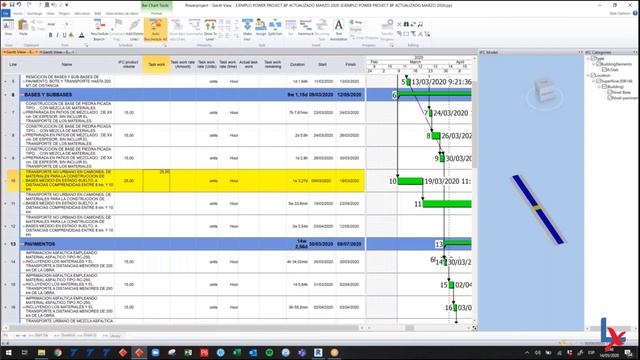Collapse the PAVIMENTOS summary row
The image size is (640, 360).
pos(21,244)
